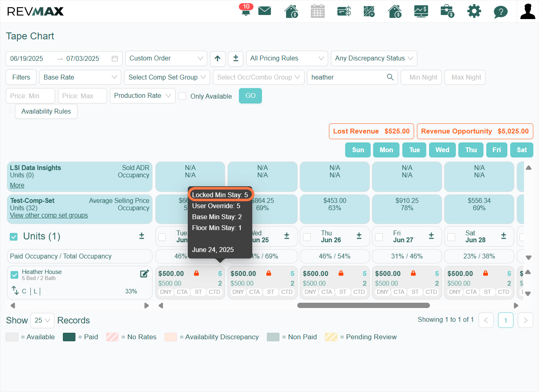The image size is (539, 392).
Task: Click the horizontal scrollbar under the tape chart
Action: [x=363, y=305]
